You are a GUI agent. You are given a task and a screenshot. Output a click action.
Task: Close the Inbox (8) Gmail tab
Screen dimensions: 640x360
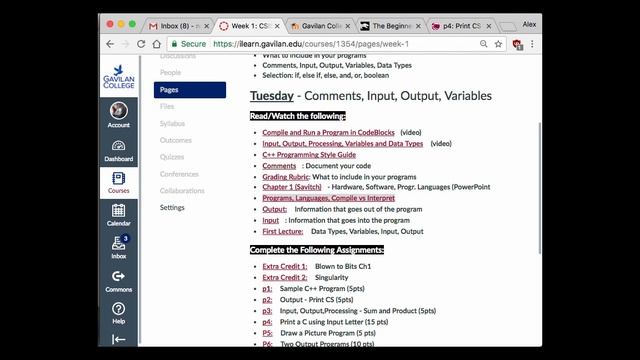pos(207,26)
